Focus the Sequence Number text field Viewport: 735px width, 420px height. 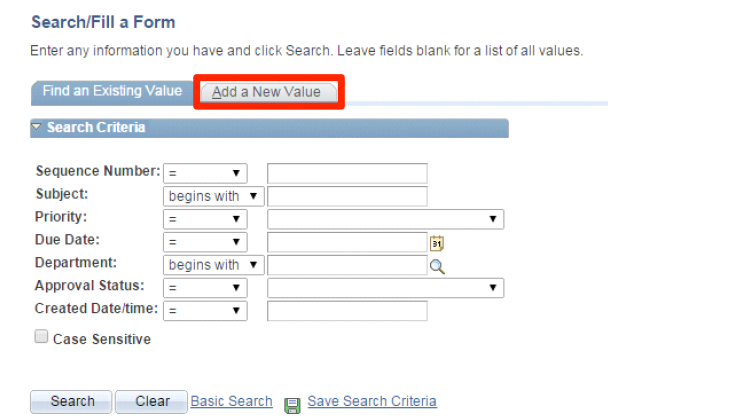click(347, 173)
